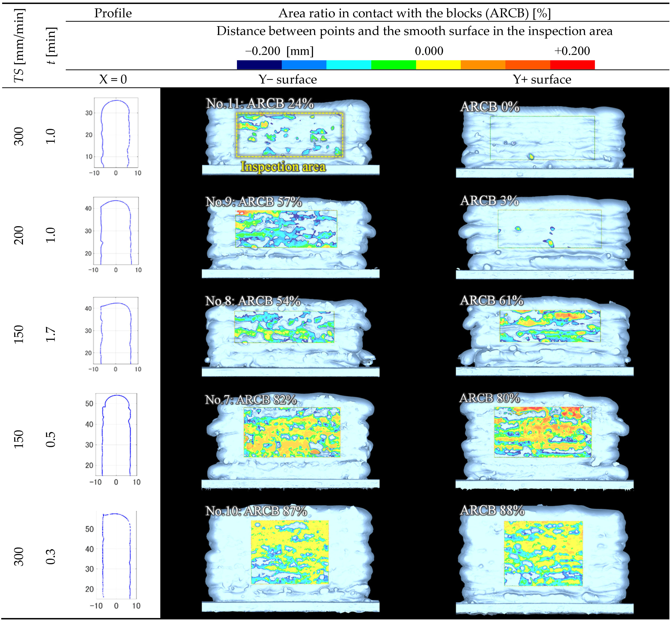This screenshot has width=672, height=622.
Task: Click the X = 0 profile header
Action: pyautogui.click(x=113, y=80)
